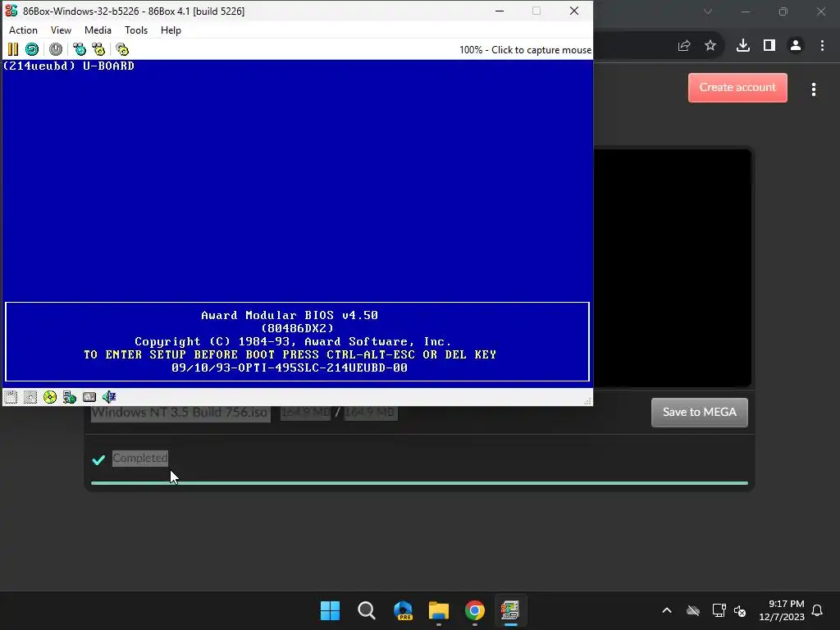Click Chrome share page icon
This screenshot has height=630, width=840.
tap(684, 46)
